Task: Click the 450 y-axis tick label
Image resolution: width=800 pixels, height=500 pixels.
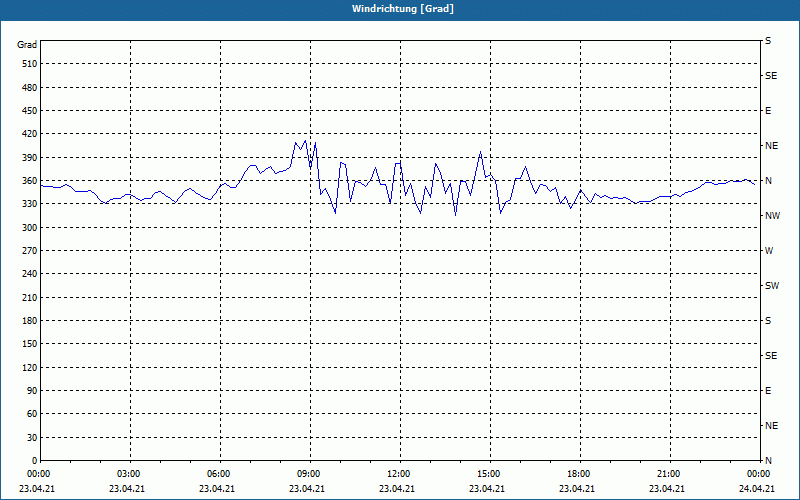Action: point(30,111)
